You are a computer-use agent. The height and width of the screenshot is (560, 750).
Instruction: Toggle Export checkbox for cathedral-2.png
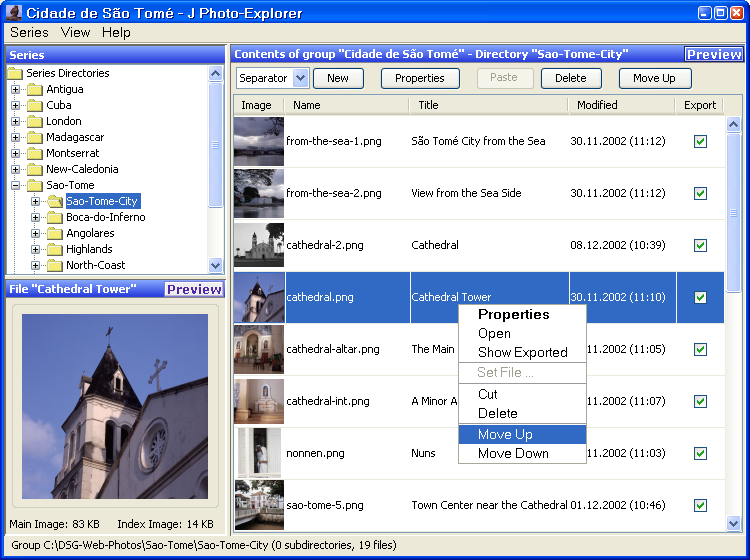click(700, 245)
